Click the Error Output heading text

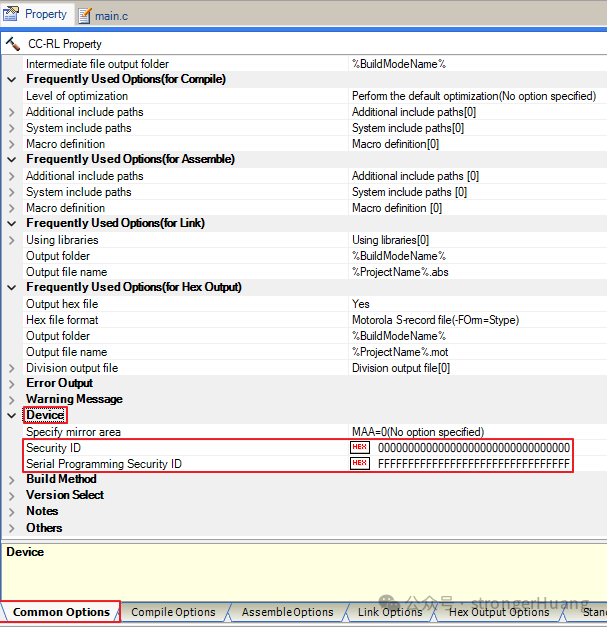click(x=59, y=383)
